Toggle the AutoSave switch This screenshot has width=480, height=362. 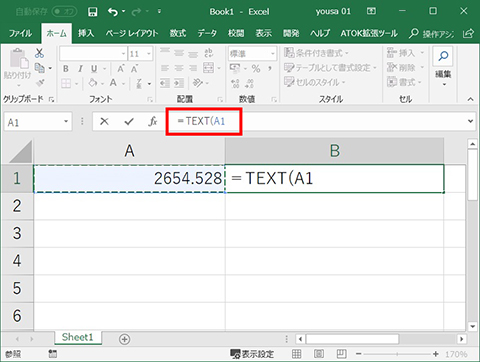click(64, 12)
